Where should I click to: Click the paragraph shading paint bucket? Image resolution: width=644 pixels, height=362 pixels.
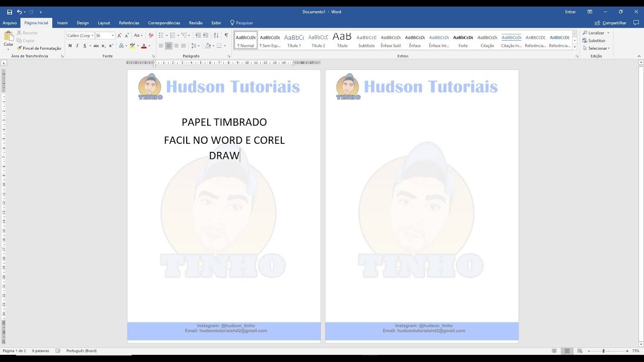tap(207, 46)
